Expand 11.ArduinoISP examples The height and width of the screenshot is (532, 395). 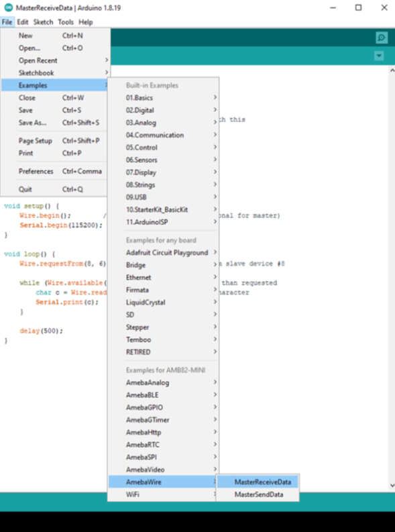click(x=164, y=222)
